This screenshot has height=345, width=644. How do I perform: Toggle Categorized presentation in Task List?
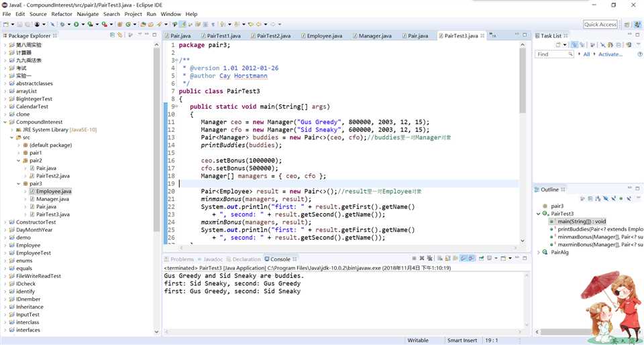(574, 45)
